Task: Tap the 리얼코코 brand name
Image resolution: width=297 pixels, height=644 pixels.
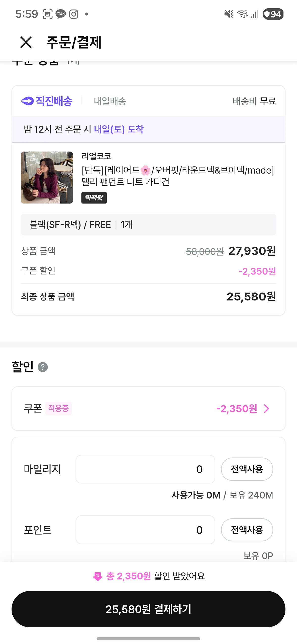Action: click(x=97, y=156)
